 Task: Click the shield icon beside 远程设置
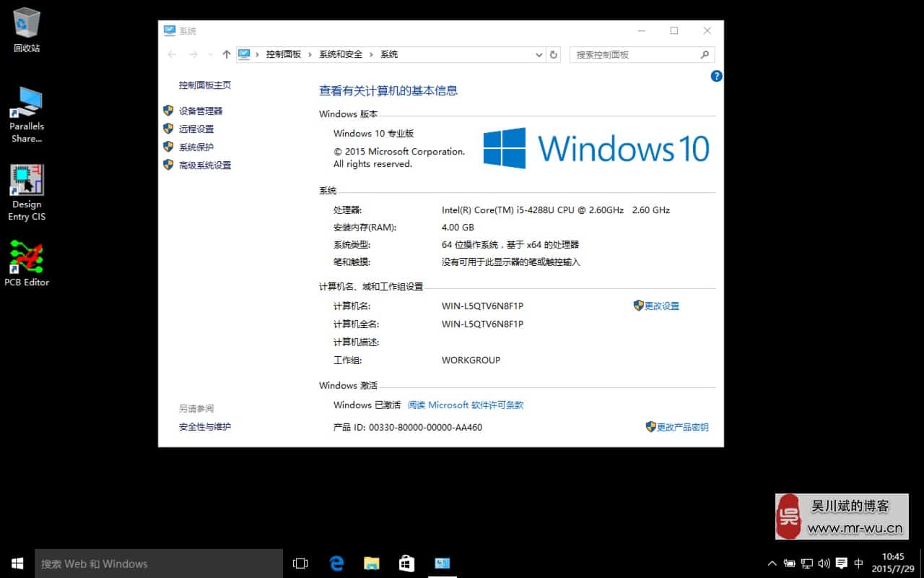click(168, 129)
